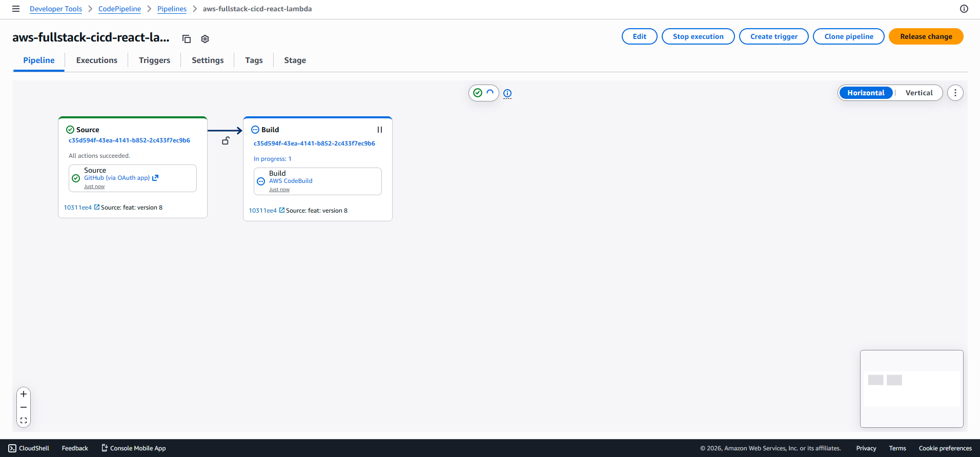Open Source stage execution ID link
The height and width of the screenshot is (457, 980).
pyautogui.click(x=129, y=140)
